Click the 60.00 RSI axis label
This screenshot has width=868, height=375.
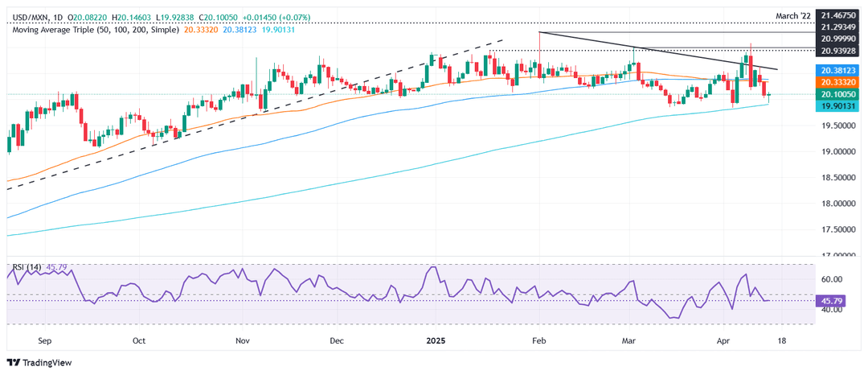[x=831, y=278]
